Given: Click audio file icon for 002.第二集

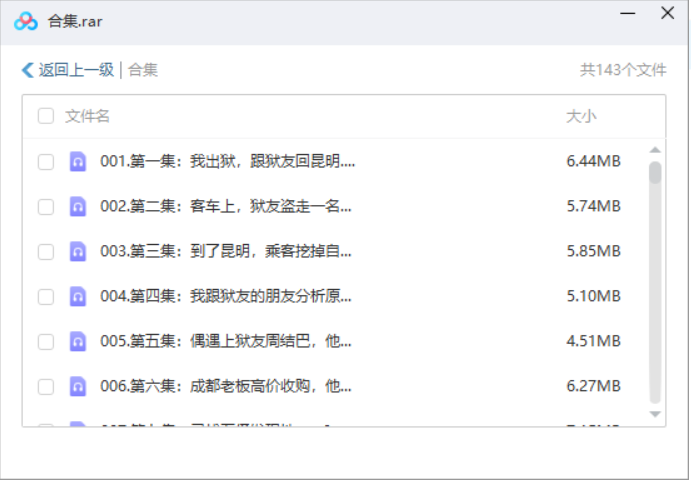Looking at the screenshot, I should [x=78, y=206].
